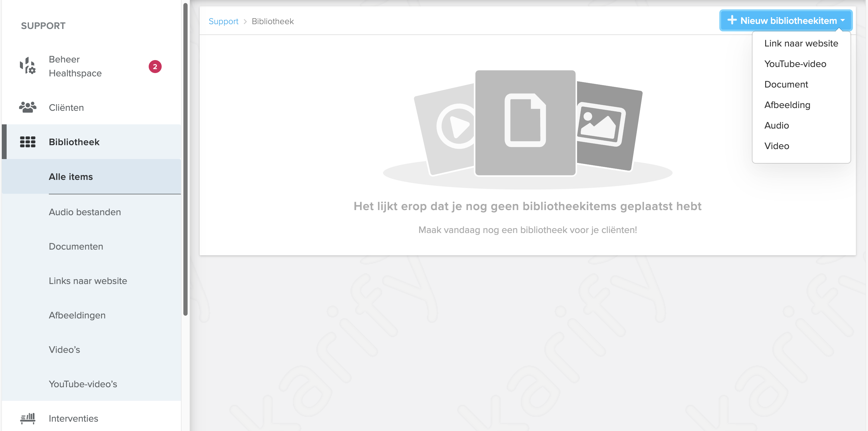Viewport: 868px width, 431px height.
Task: Click the Bibliotheek grid icon
Action: pos(28,142)
